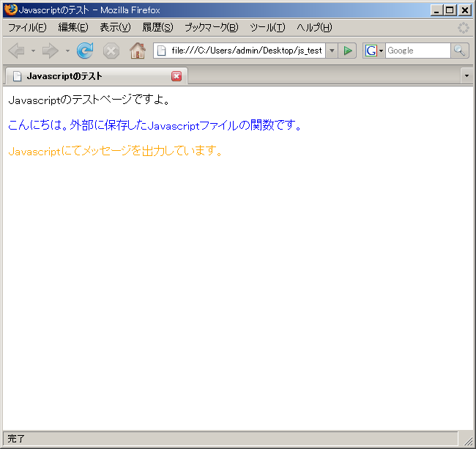Click the Forward arrow navigation button
The width and height of the screenshot is (476, 449).
click(x=50, y=51)
